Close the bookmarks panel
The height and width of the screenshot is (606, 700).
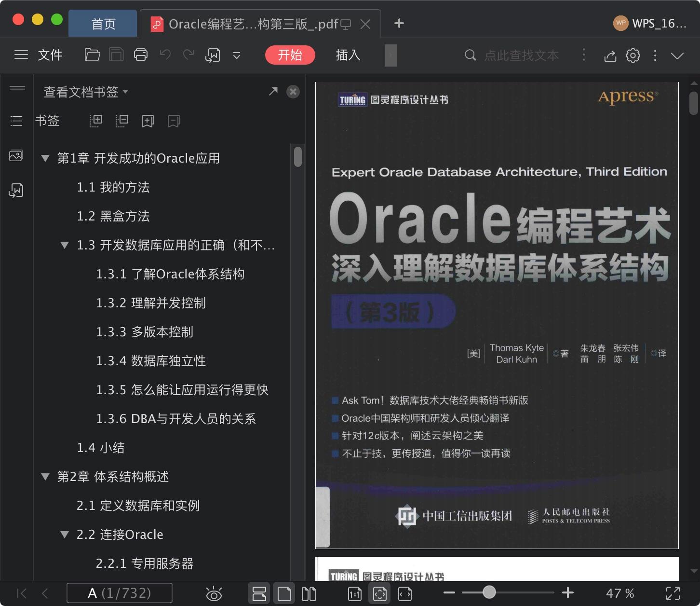click(x=293, y=92)
